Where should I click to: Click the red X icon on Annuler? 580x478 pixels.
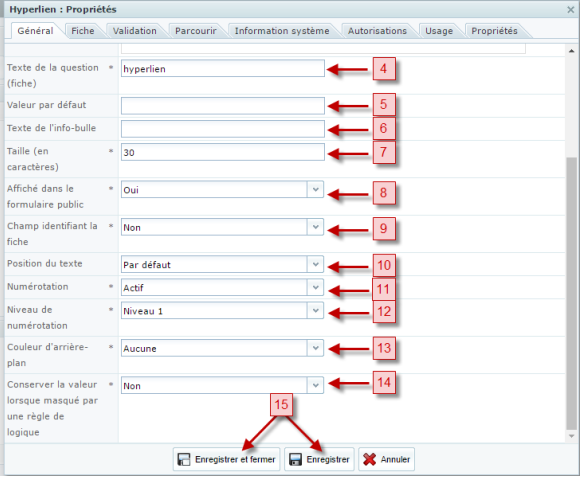tap(369, 460)
